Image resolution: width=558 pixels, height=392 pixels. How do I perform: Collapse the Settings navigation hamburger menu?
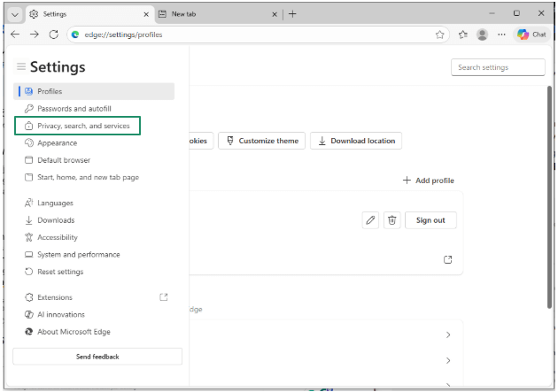point(21,66)
